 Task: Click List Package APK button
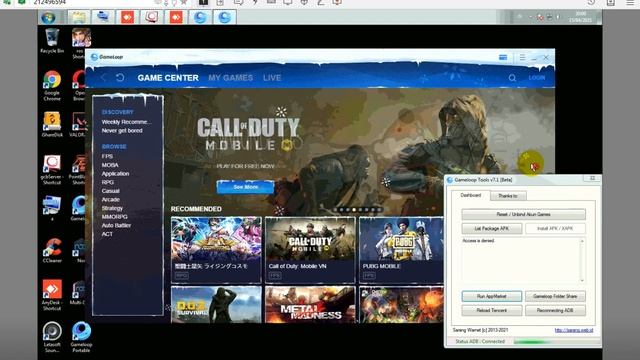[492, 229]
